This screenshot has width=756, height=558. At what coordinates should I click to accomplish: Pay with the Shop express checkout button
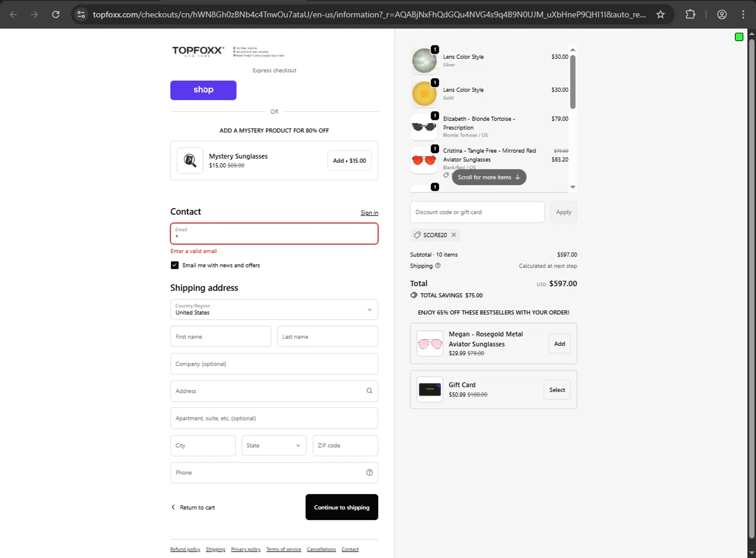pos(203,90)
